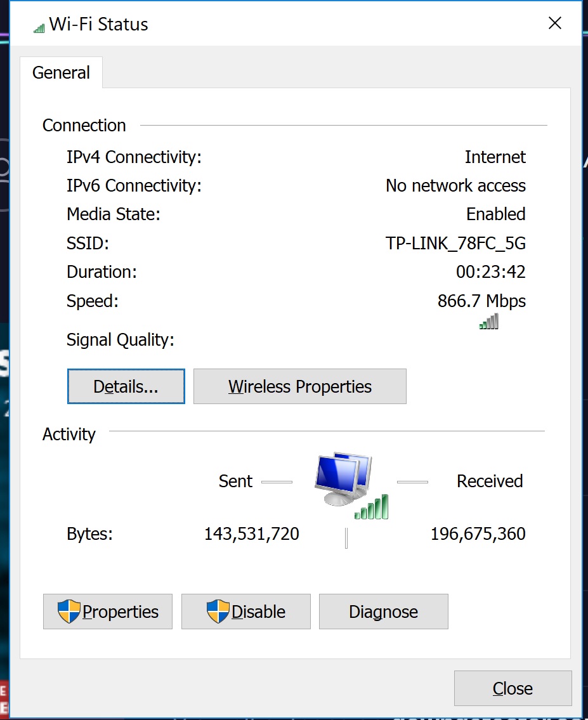Image resolution: width=588 pixels, height=720 pixels.
Task: Click the signal quality bars icon
Action: pyautogui.click(x=489, y=322)
